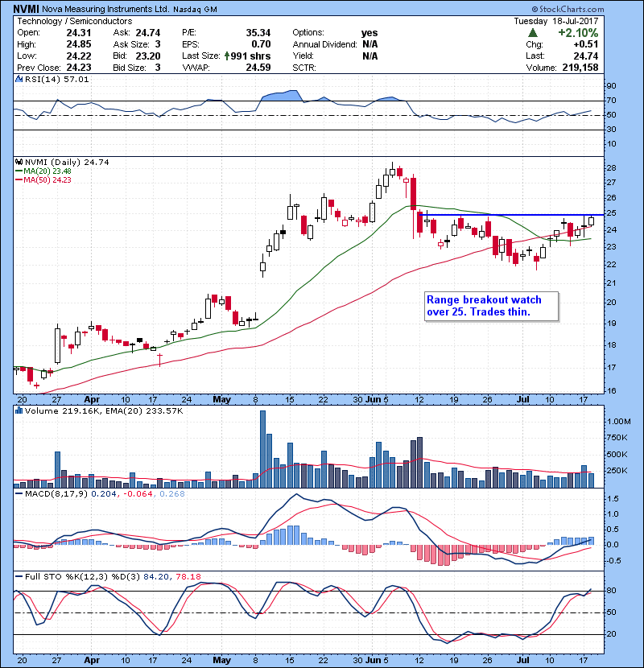Click the MACD values 0.204, -0.064, 0.268
Viewport: 644px width, 668px height.
pos(138,494)
